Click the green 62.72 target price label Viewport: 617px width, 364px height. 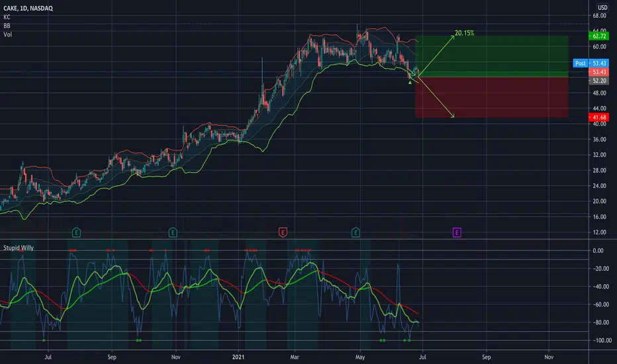click(x=598, y=36)
